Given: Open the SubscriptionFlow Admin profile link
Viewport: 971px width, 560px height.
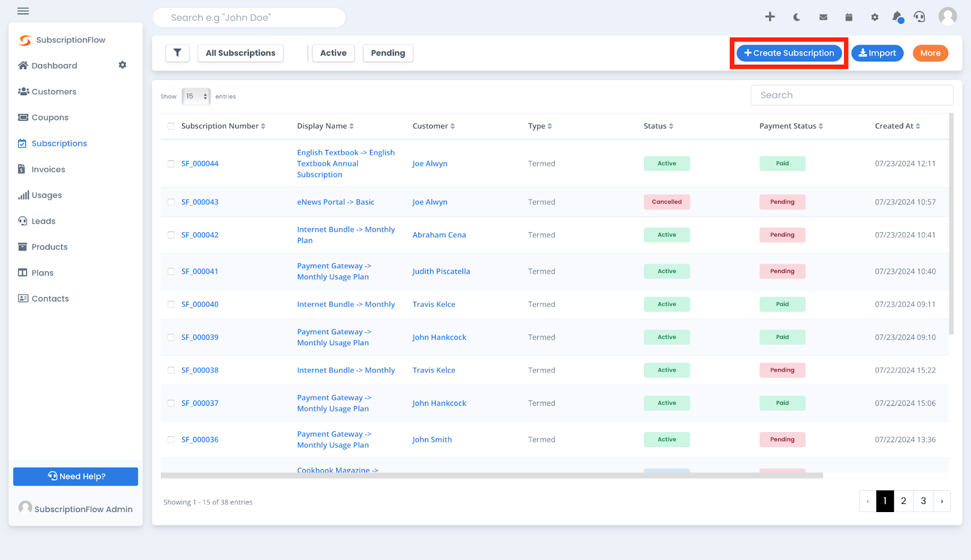Looking at the screenshot, I should (76, 508).
